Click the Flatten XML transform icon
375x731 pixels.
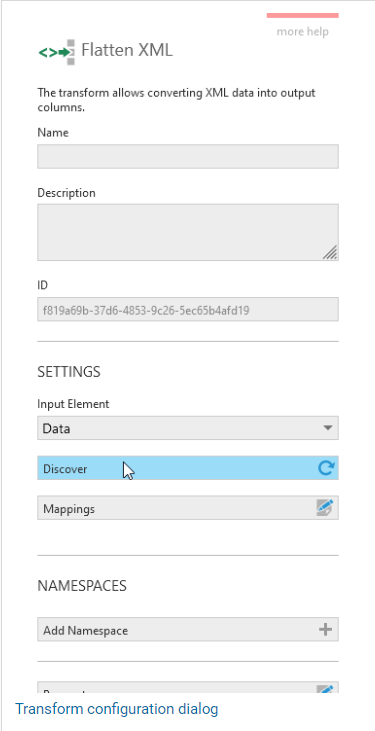point(56,52)
